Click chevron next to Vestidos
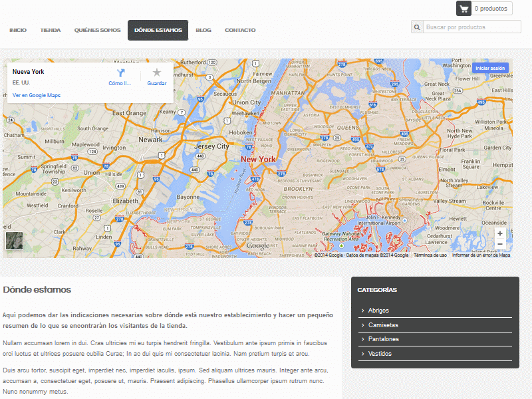 pyautogui.click(x=362, y=354)
